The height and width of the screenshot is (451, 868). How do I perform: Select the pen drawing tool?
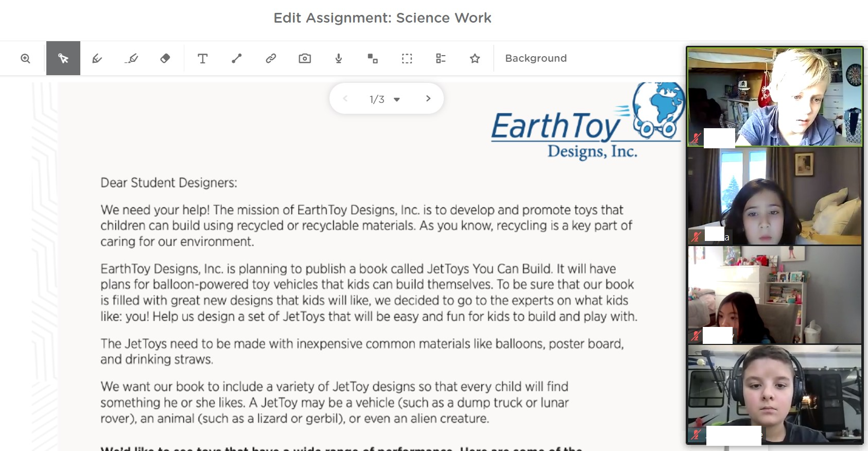point(97,59)
